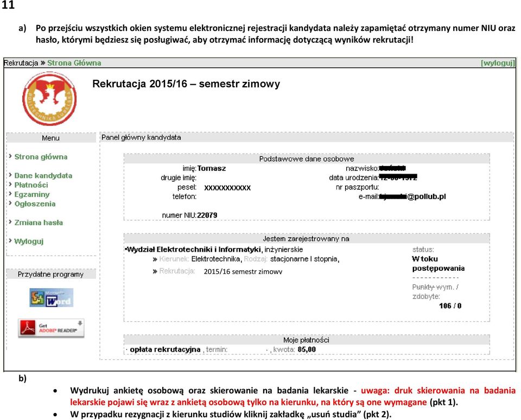The height and width of the screenshot is (420, 521).
Task: Open Dane kandydata in the menu
Action: coord(43,175)
